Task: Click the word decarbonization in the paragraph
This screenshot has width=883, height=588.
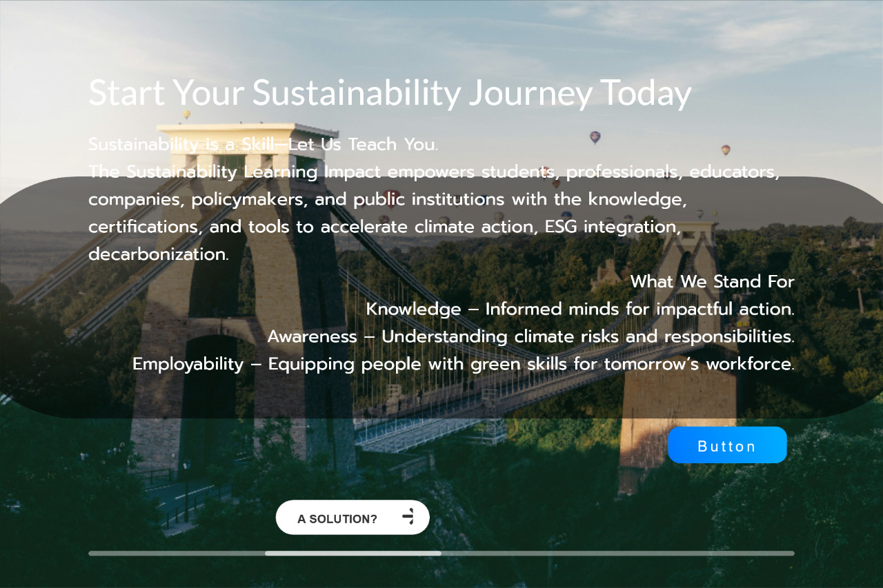Action: pos(158,254)
